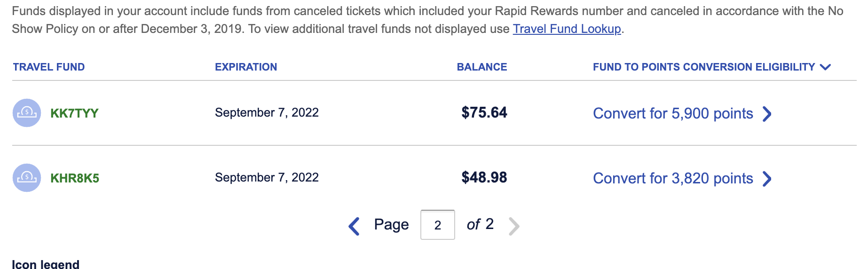Open the Travel Fund Lookup link

[567, 29]
